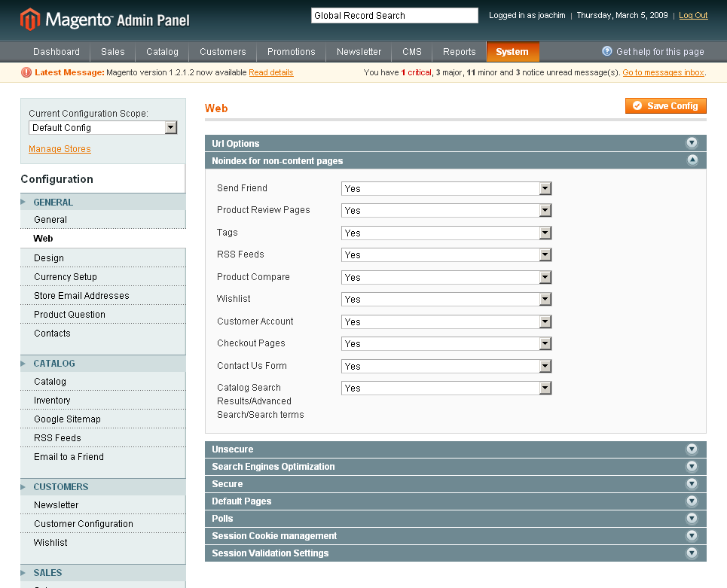This screenshot has width=727, height=588.
Task: Open the Reports menu
Action: point(459,51)
